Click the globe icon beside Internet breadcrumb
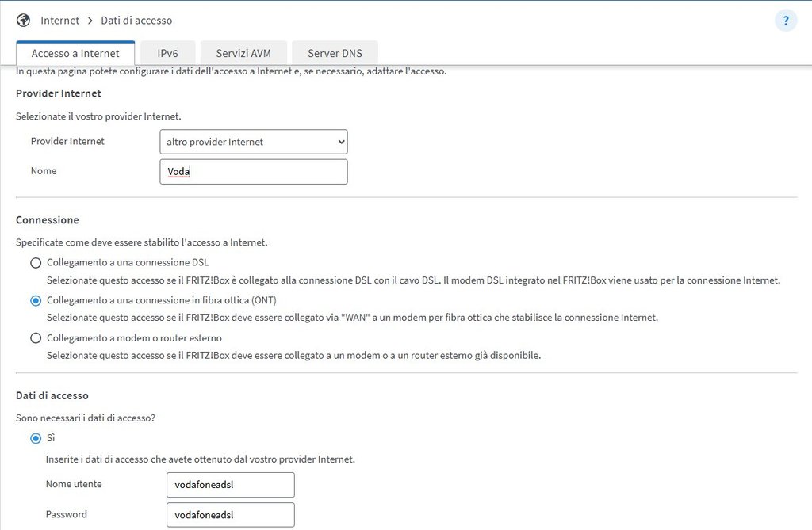812x530 pixels. [x=23, y=20]
